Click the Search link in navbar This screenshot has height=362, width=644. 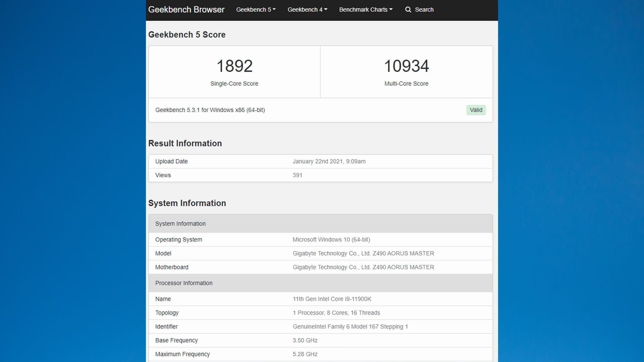tap(424, 10)
